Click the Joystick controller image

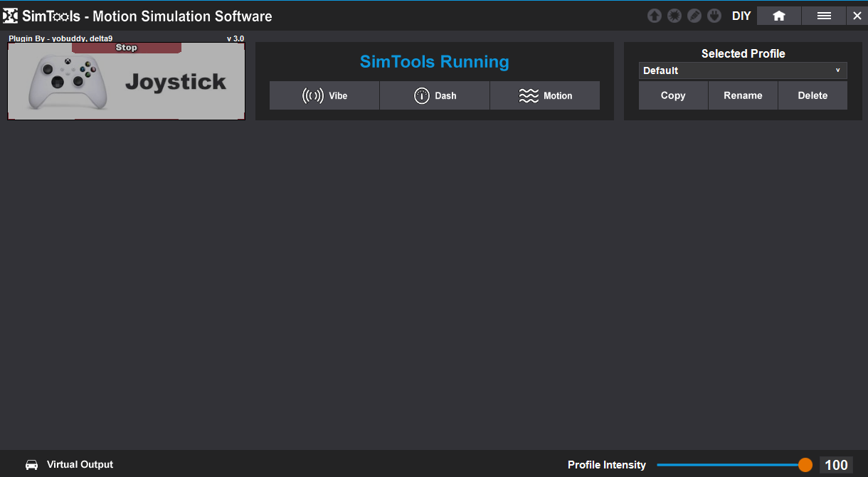click(x=68, y=82)
